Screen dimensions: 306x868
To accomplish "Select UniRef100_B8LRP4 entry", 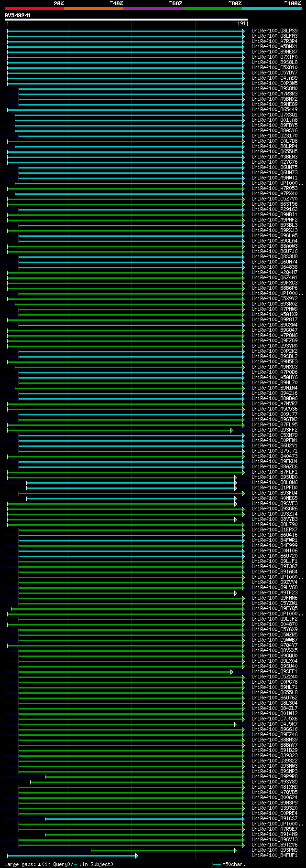I will click(274, 147).
